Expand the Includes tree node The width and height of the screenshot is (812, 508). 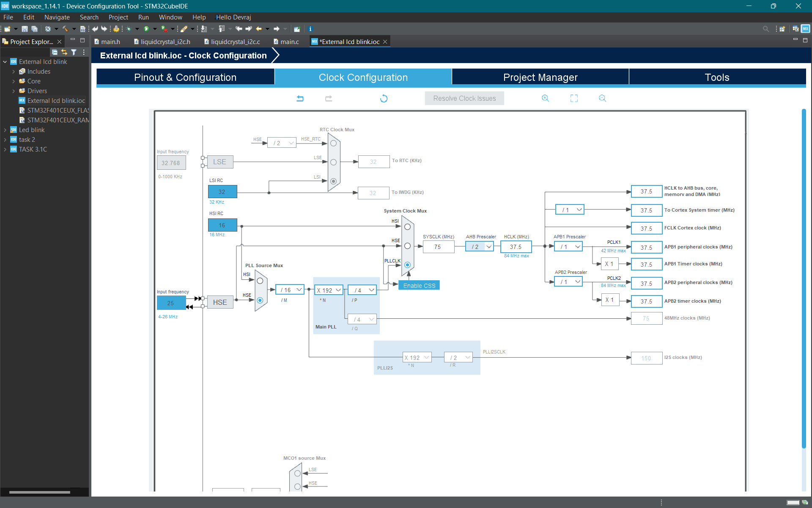(x=14, y=72)
